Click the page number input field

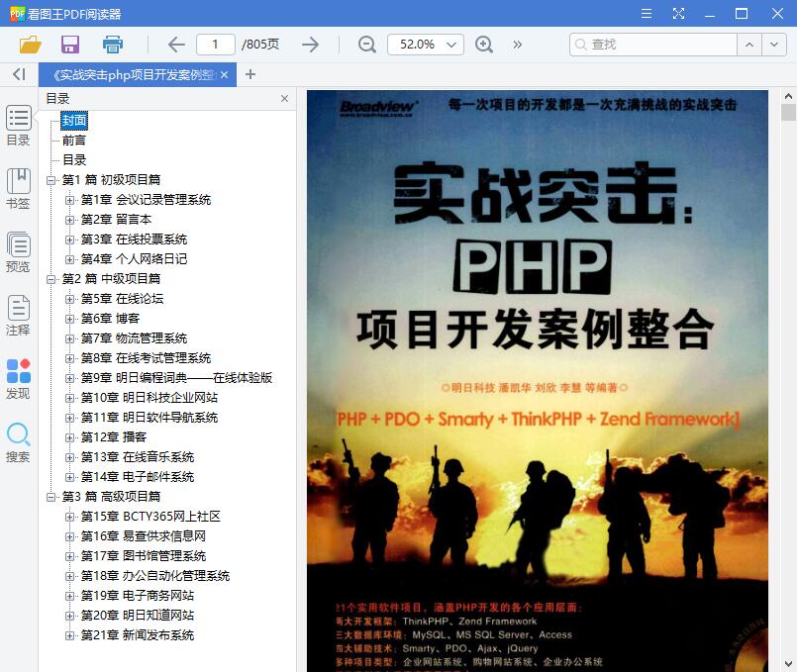[x=216, y=45]
